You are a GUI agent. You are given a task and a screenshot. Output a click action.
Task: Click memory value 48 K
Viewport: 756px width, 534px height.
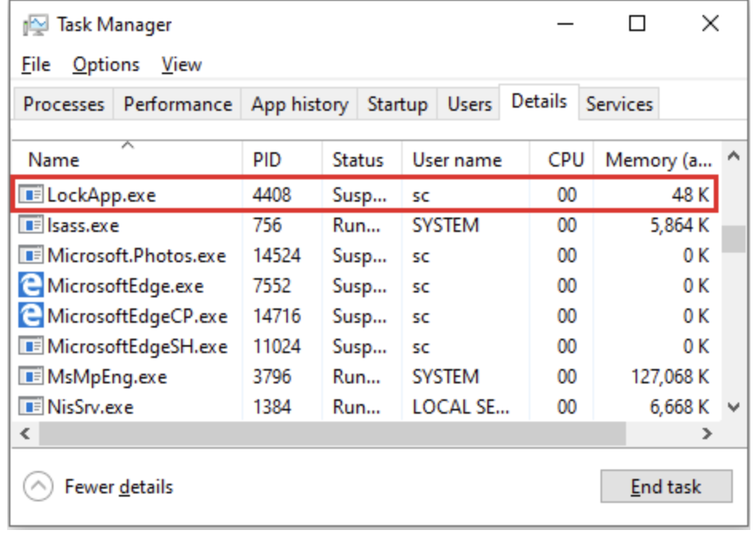coord(691,195)
